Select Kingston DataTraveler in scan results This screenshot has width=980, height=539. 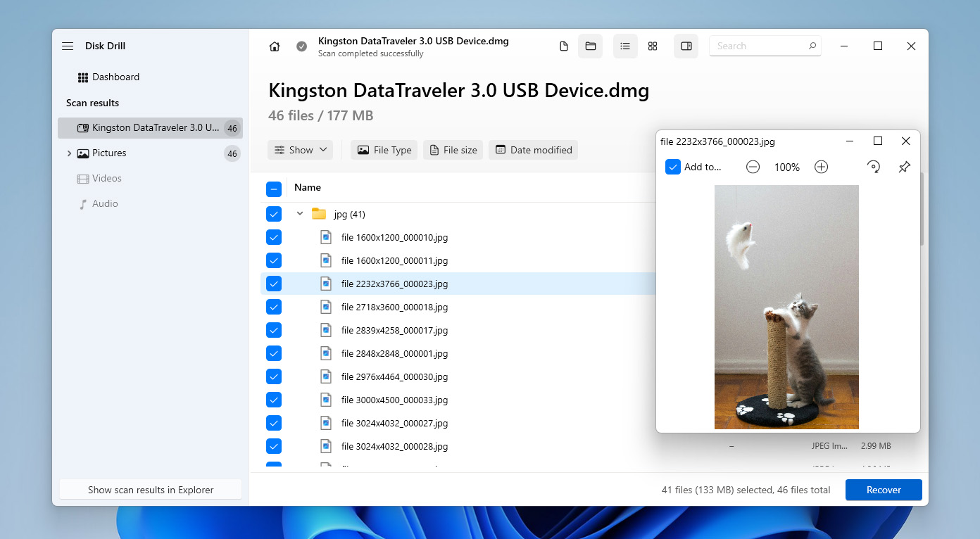coord(150,128)
